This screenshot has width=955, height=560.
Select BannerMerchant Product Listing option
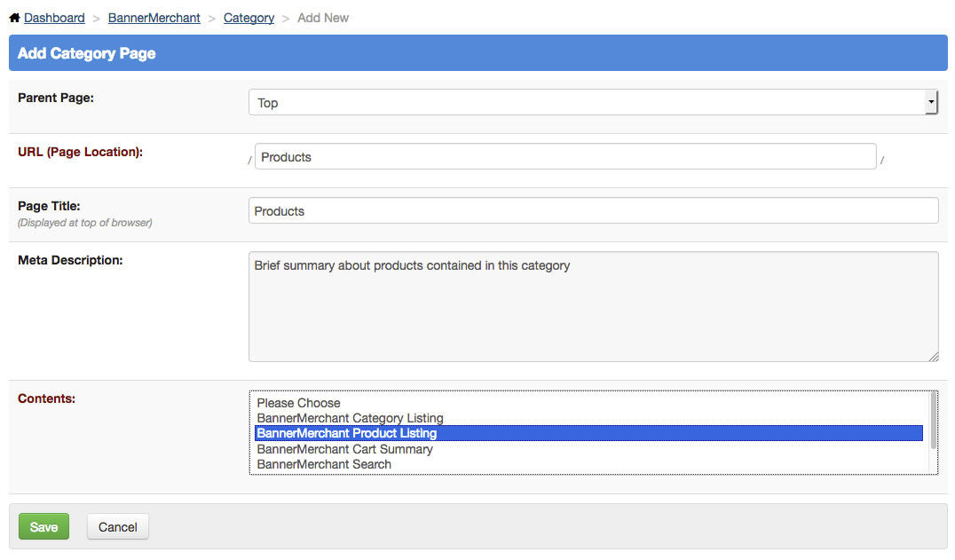pos(588,433)
